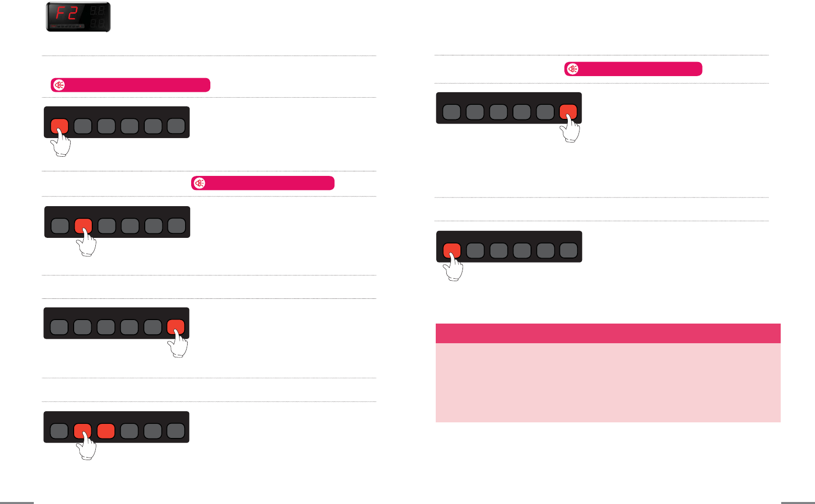This screenshot has height=504, width=815.
Task: Click hand pointer icon under upper right keypad
Action: 570,129
